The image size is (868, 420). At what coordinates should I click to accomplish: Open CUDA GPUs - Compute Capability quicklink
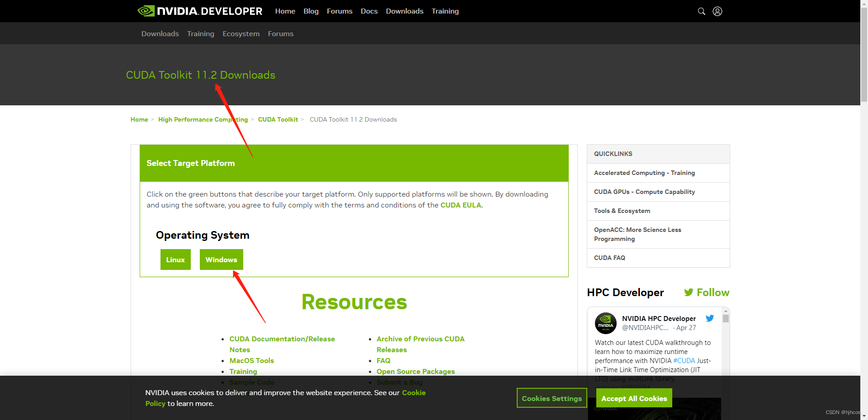click(658, 192)
